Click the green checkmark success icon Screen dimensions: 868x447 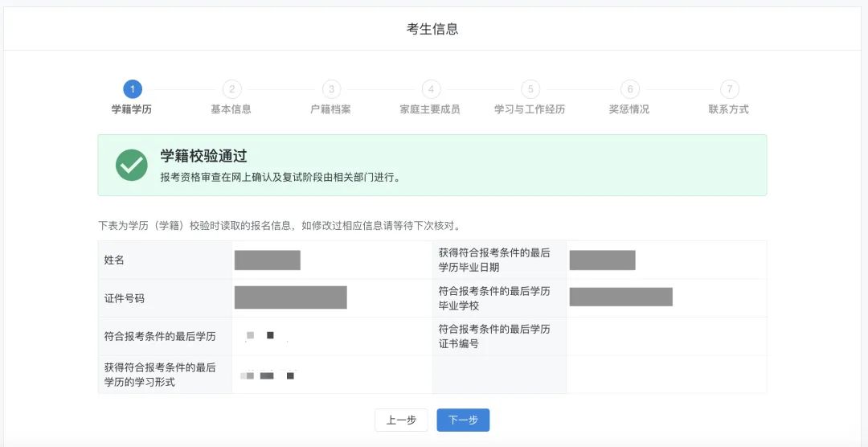[x=131, y=165]
